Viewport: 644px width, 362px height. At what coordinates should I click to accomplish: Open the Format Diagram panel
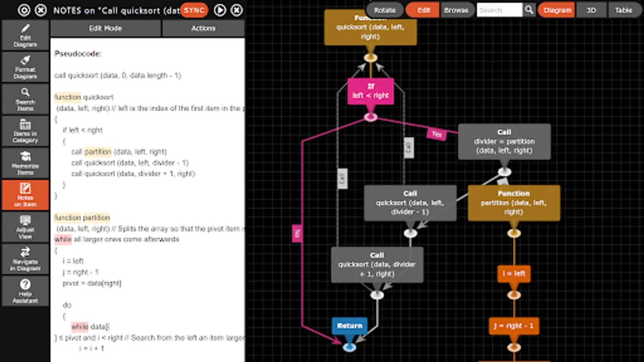tap(25, 67)
